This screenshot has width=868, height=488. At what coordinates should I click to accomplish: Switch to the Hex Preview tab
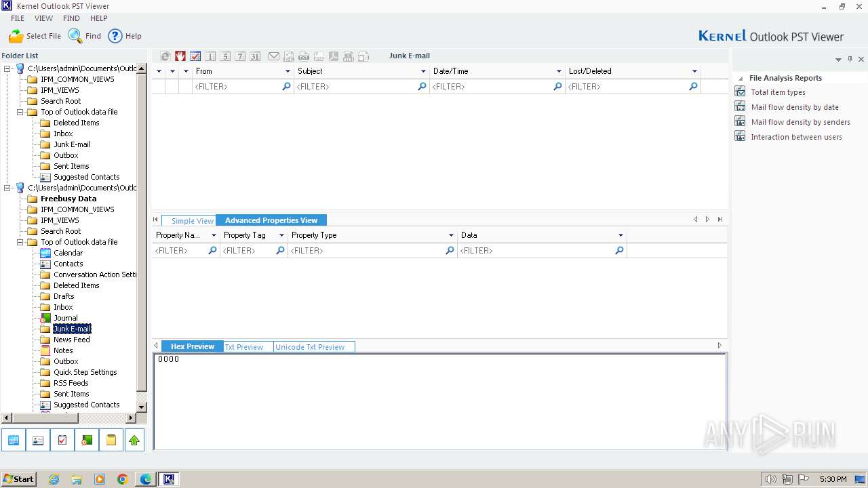pos(193,346)
